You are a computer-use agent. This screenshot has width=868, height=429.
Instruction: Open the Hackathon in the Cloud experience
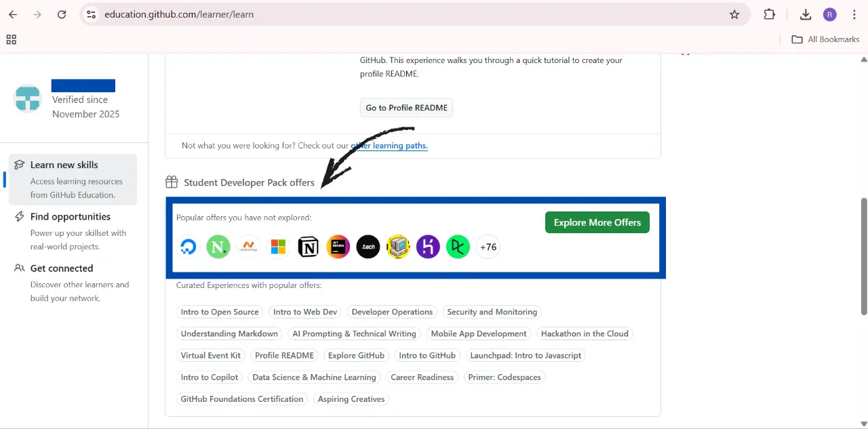[x=585, y=333]
